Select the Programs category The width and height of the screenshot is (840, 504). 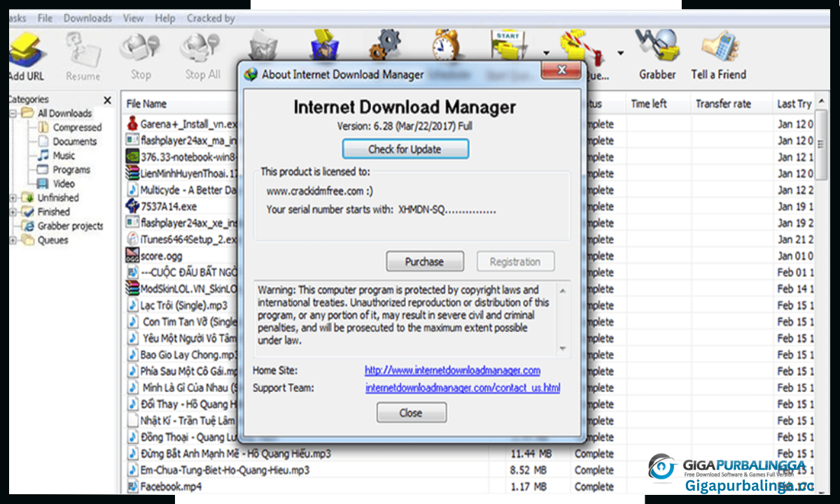click(71, 169)
